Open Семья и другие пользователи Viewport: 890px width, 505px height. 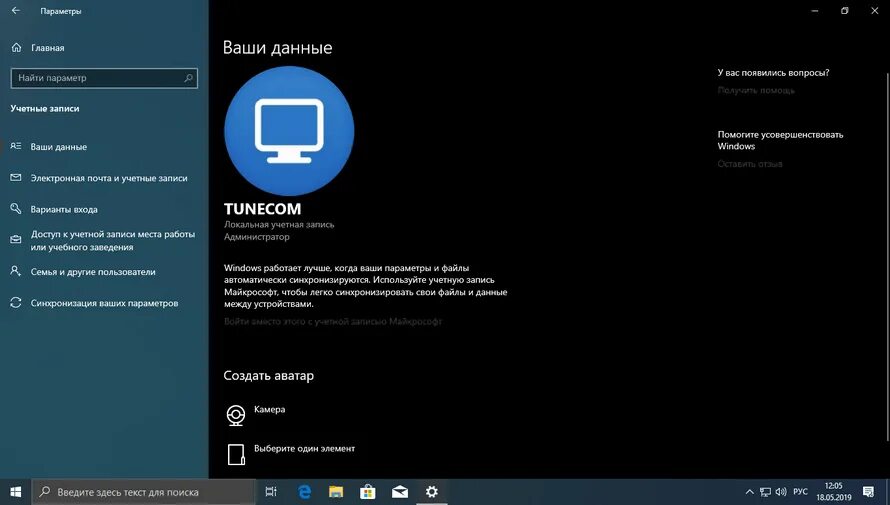click(93, 272)
